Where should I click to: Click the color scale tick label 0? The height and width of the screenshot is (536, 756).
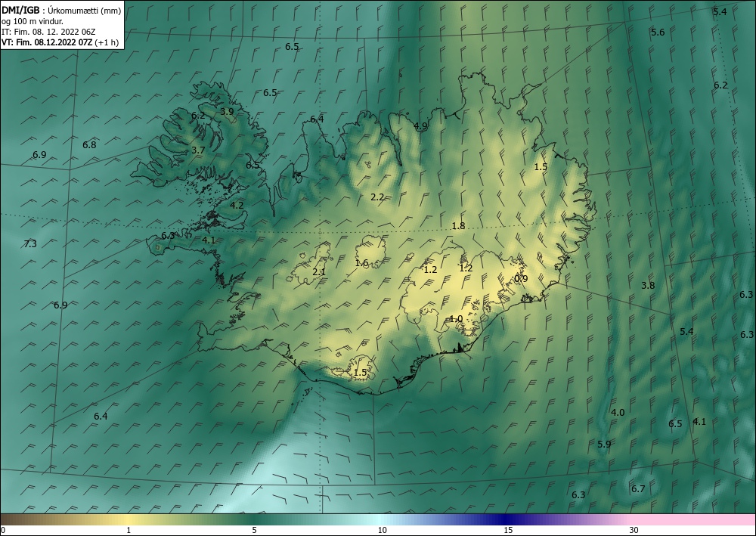coord(3,530)
